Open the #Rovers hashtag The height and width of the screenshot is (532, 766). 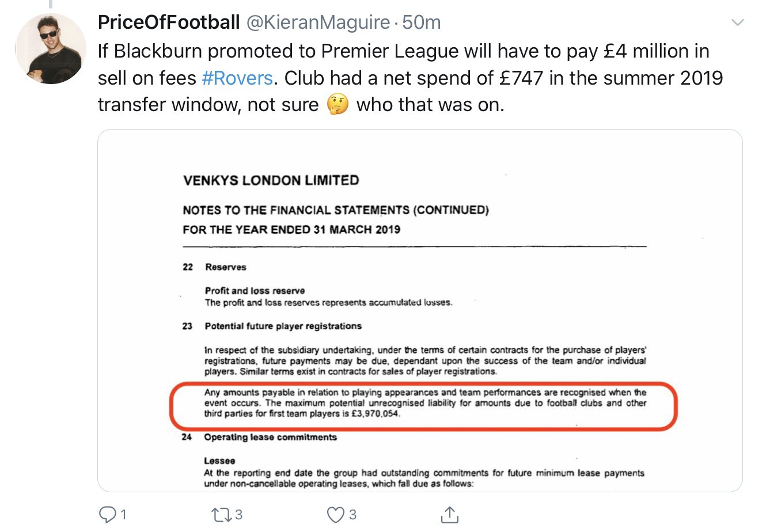[237, 78]
